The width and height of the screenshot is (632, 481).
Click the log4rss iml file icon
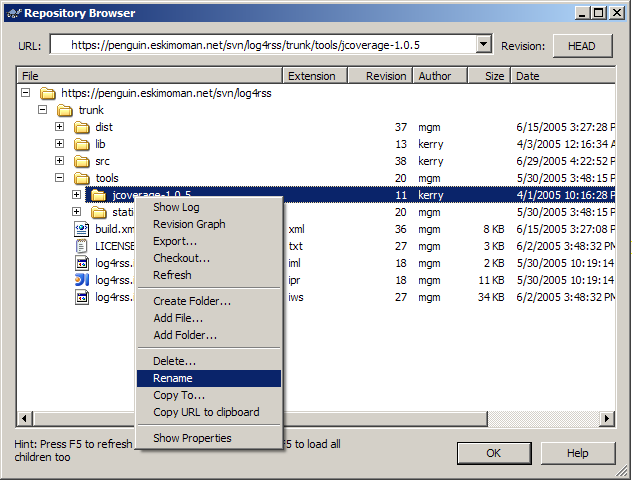pyautogui.click(x=82, y=263)
